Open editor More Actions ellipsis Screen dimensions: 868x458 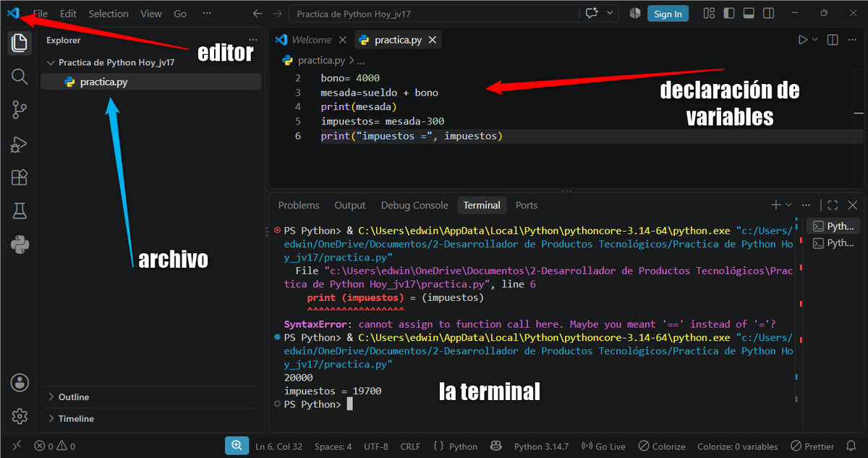853,40
